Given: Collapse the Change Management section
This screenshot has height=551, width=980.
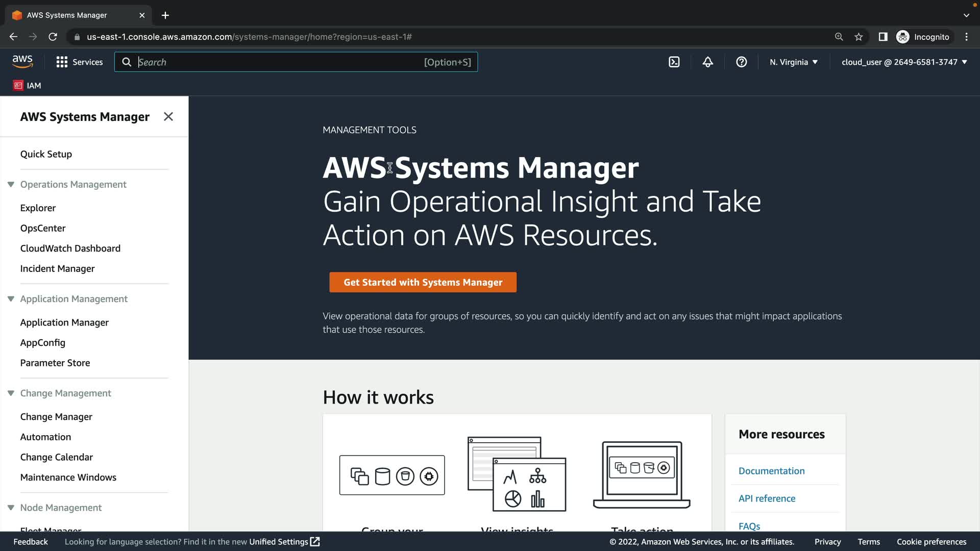Looking at the screenshot, I should 11,393.
